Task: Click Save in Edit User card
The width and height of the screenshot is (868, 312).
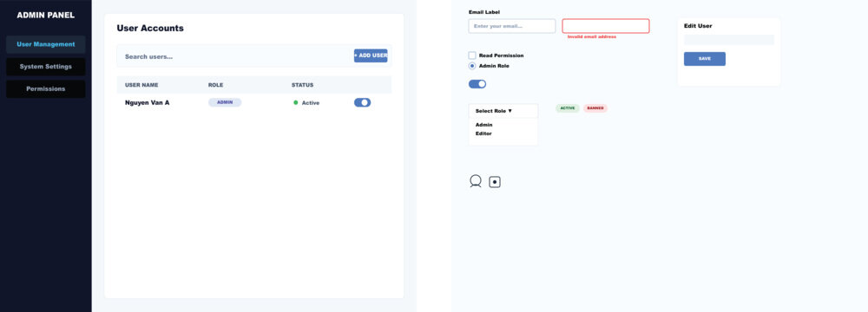Action: pyautogui.click(x=705, y=59)
